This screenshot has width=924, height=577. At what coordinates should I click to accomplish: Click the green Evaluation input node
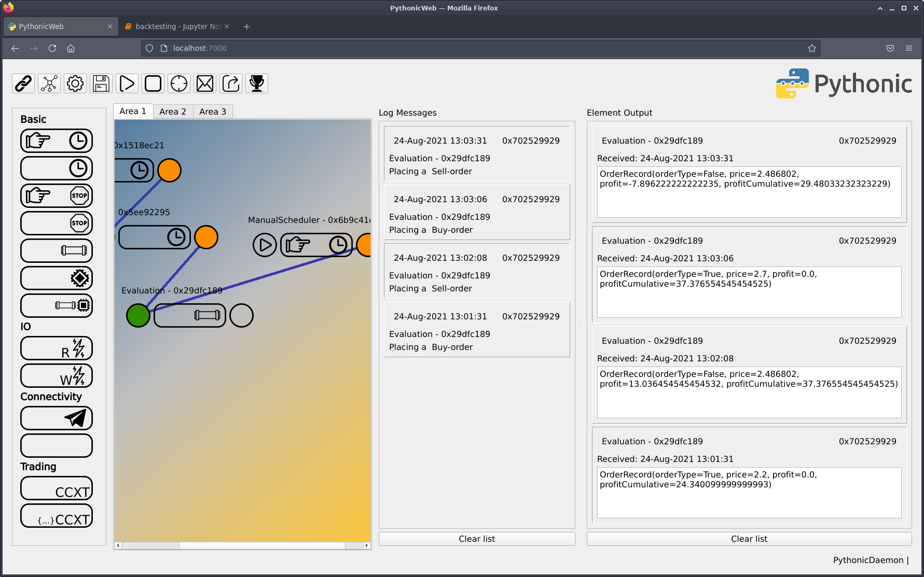138,315
